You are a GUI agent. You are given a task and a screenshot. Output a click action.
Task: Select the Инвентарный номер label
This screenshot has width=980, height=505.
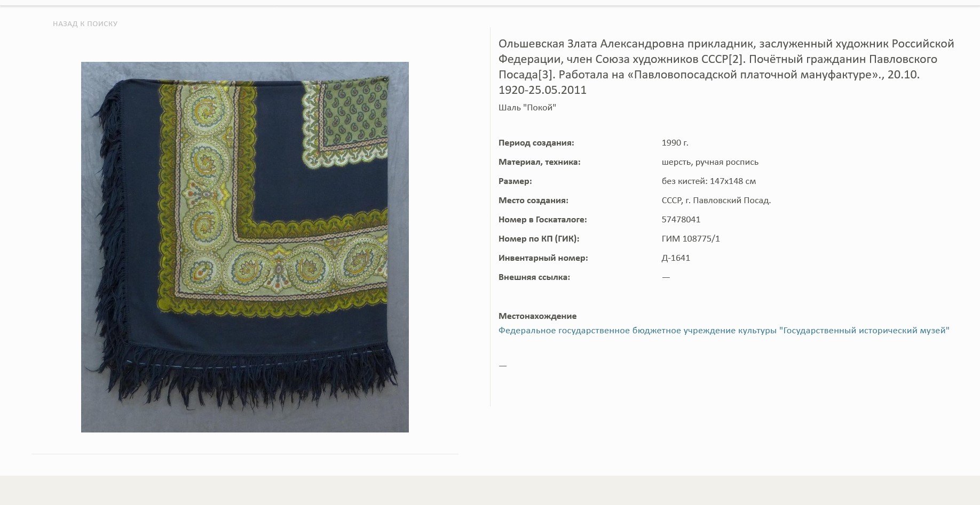543,258
